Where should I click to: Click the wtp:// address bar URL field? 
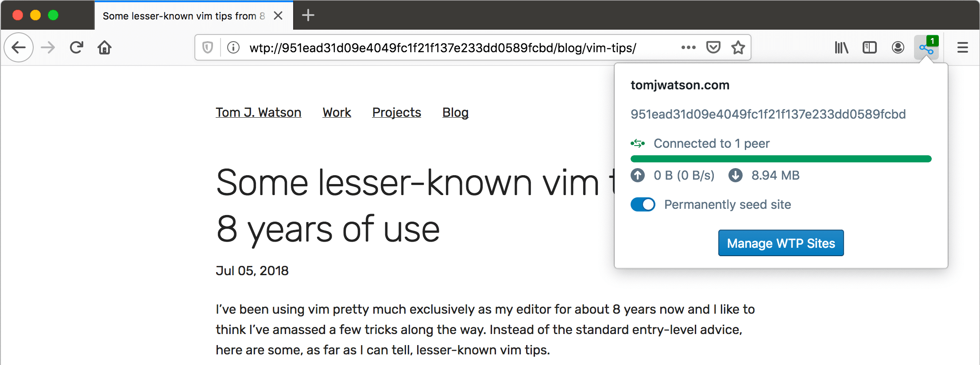click(443, 48)
